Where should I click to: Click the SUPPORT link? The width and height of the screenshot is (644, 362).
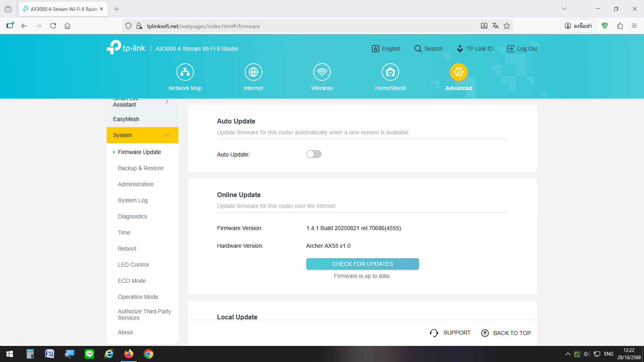click(x=450, y=333)
